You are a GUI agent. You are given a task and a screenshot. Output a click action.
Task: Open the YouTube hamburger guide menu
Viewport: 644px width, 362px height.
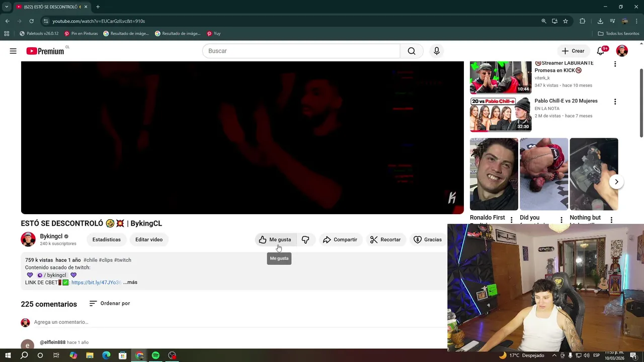pyautogui.click(x=13, y=51)
